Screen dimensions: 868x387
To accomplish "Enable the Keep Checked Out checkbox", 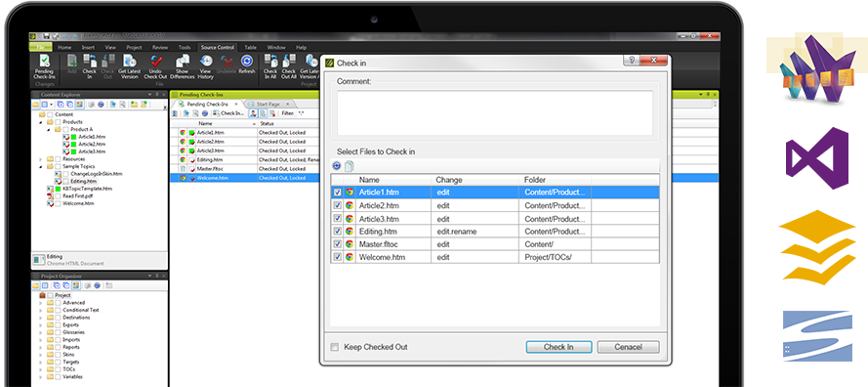I will tap(334, 347).
